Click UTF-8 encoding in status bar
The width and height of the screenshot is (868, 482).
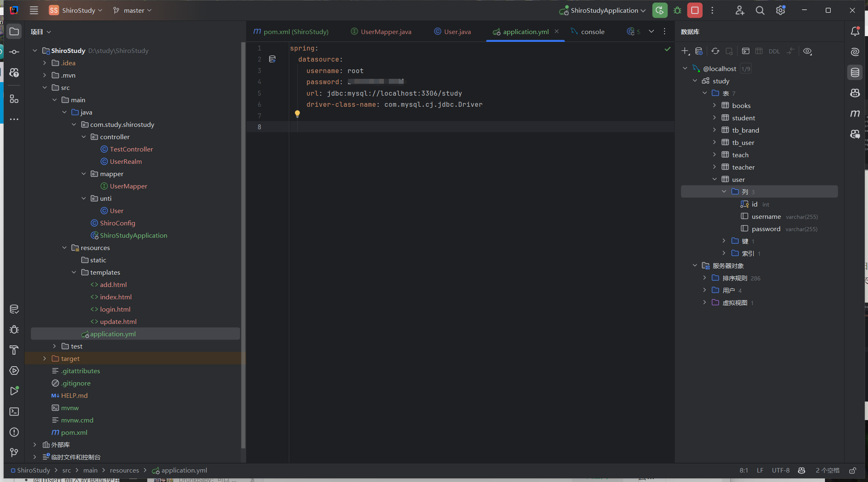pyautogui.click(x=781, y=471)
